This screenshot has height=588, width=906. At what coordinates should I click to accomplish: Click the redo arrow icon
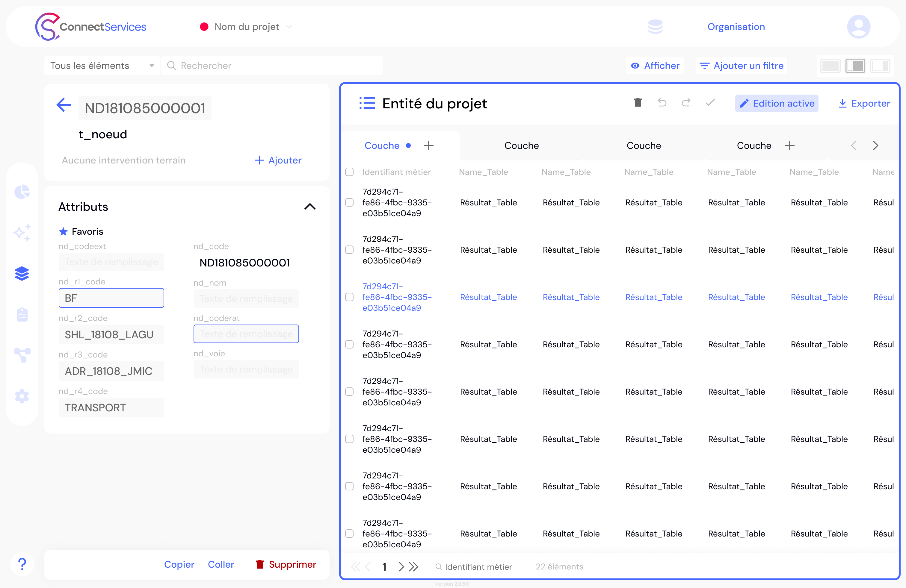pyautogui.click(x=686, y=103)
